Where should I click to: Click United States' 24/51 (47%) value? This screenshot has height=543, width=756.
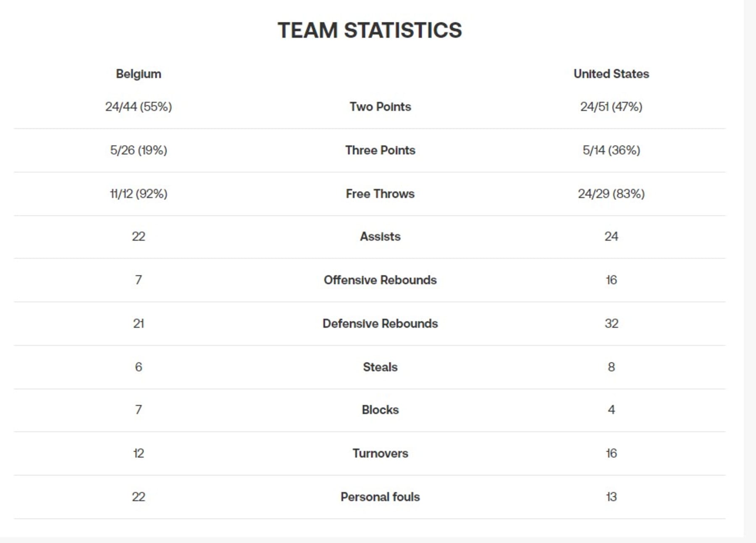pyautogui.click(x=611, y=107)
